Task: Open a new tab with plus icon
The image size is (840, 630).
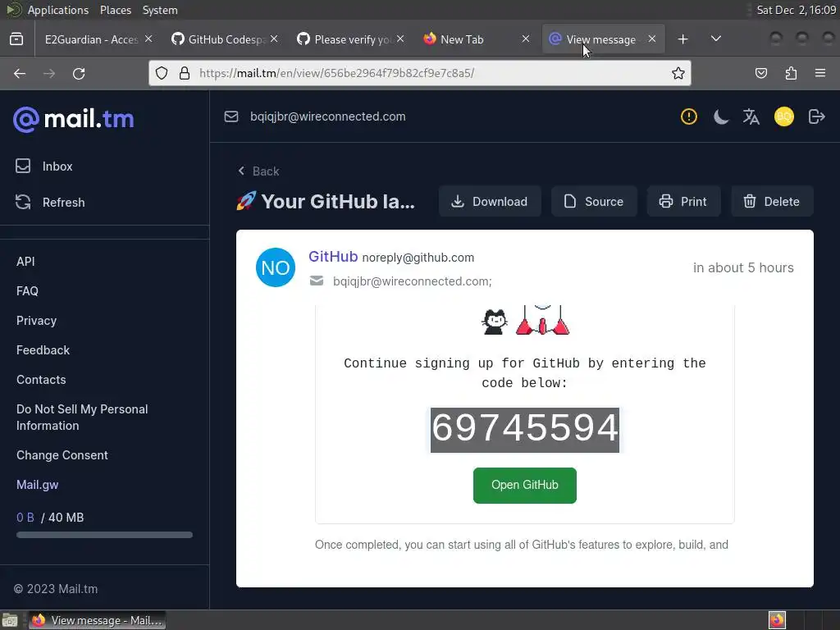Action: pos(682,39)
